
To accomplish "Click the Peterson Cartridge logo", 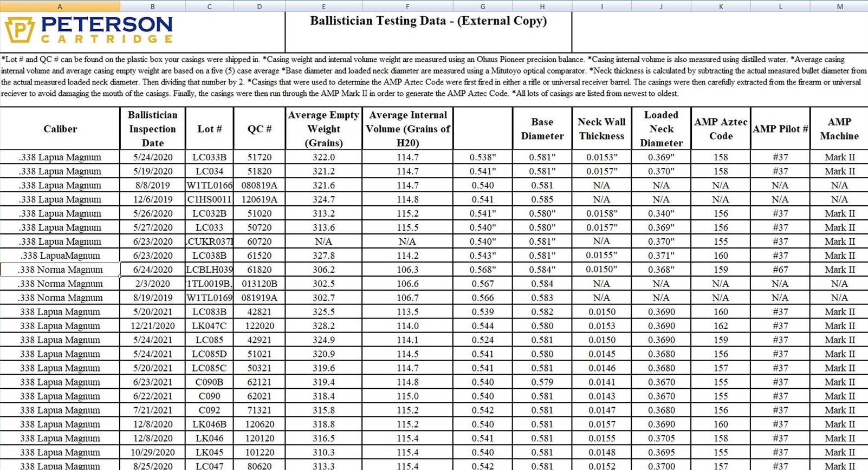I will [89, 30].
